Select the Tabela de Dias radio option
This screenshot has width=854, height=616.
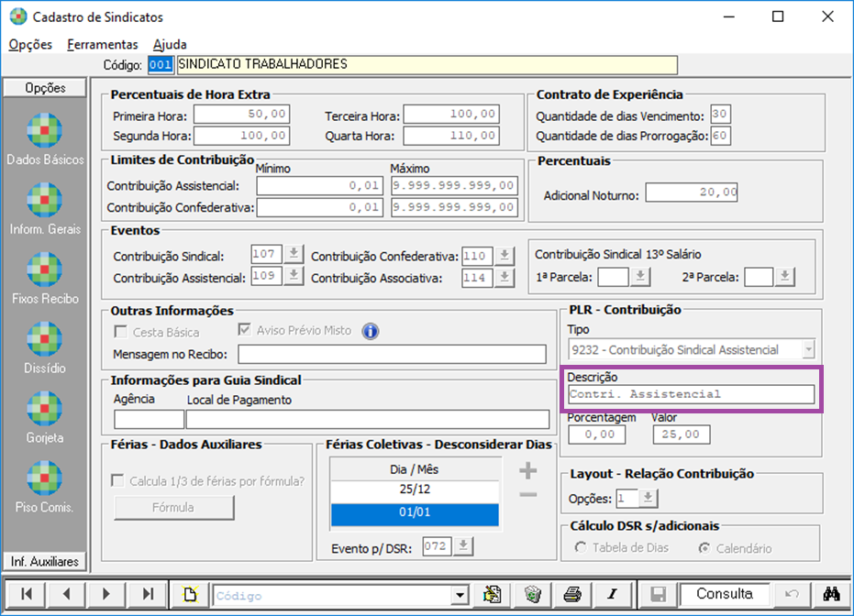coord(581,547)
